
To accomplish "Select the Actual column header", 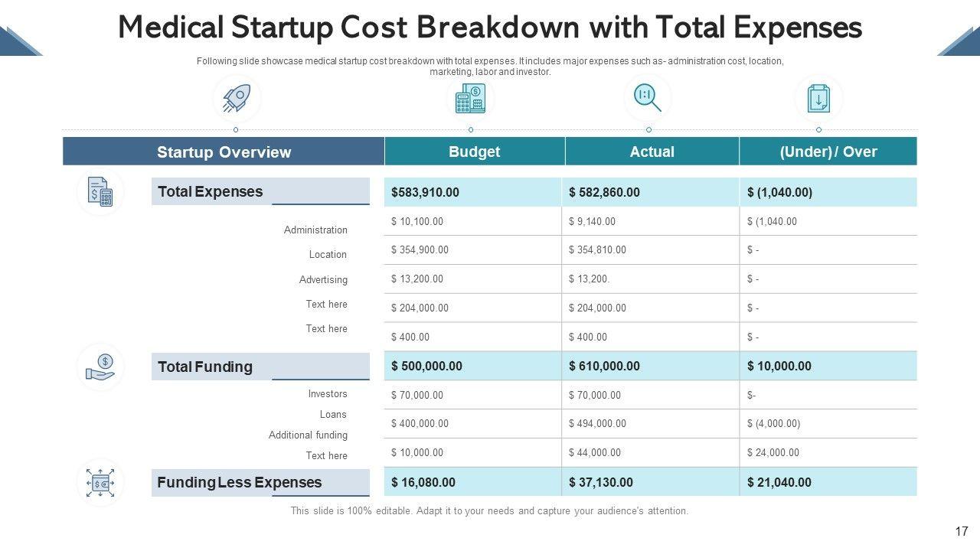I will (x=652, y=152).
